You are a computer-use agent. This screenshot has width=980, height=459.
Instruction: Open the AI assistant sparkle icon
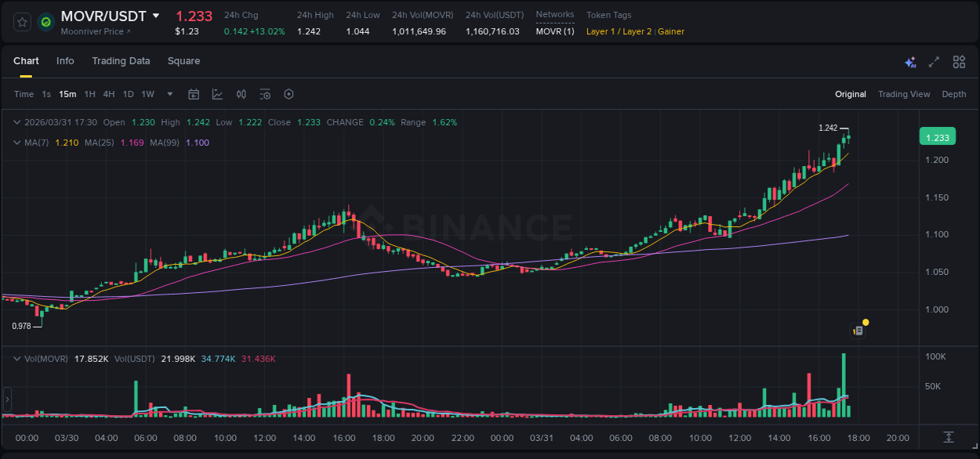[910, 62]
